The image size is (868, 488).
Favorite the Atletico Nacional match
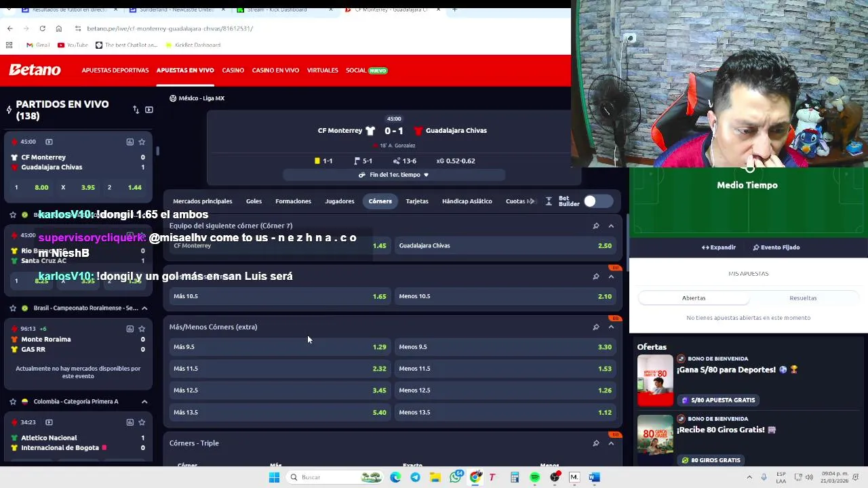[x=142, y=422]
